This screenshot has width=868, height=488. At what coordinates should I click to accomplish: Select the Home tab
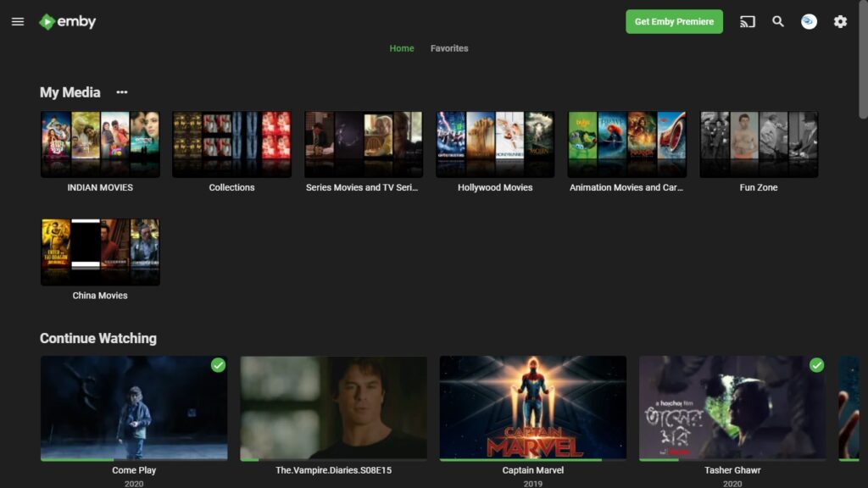tap(402, 48)
